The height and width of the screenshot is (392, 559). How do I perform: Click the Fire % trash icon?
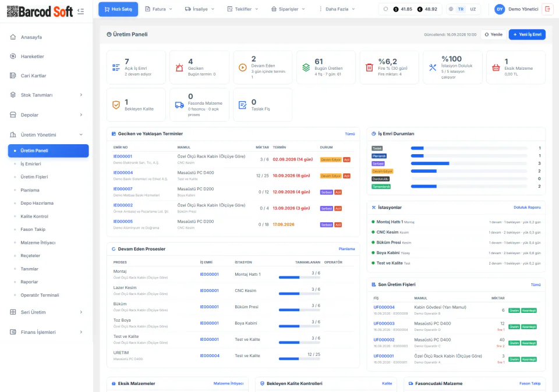(x=369, y=67)
